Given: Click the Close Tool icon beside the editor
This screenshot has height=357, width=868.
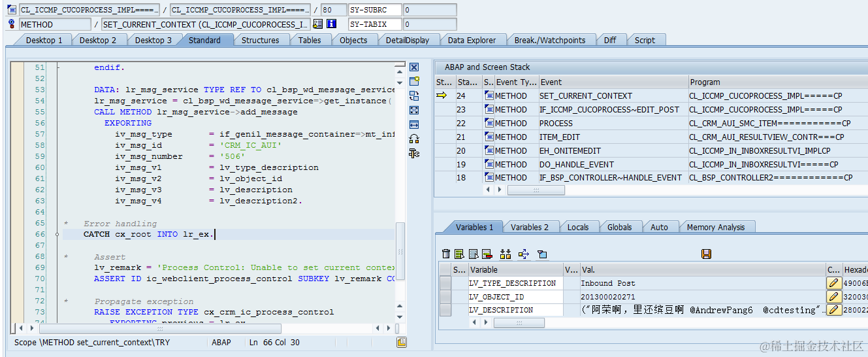Looking at the screenshot, I should (414, 67).
